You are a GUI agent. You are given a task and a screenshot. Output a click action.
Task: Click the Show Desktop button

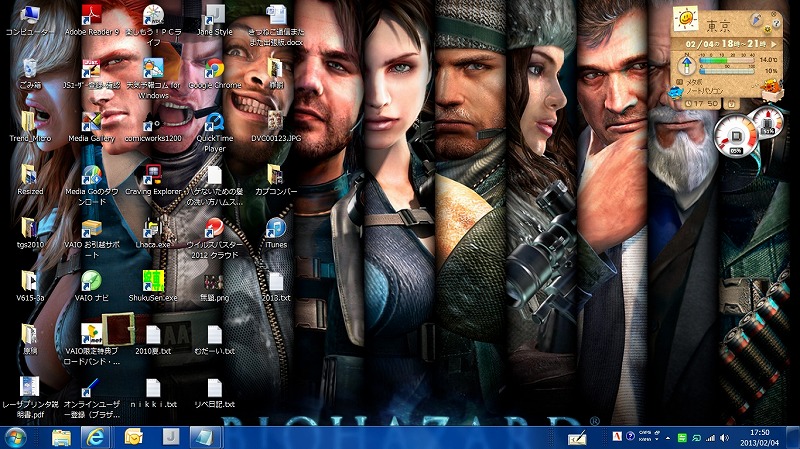792,438
